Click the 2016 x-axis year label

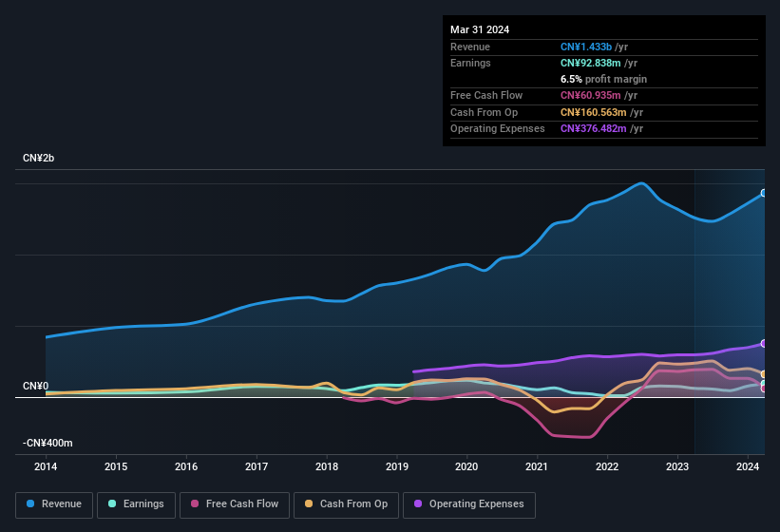tap(186, 466)
